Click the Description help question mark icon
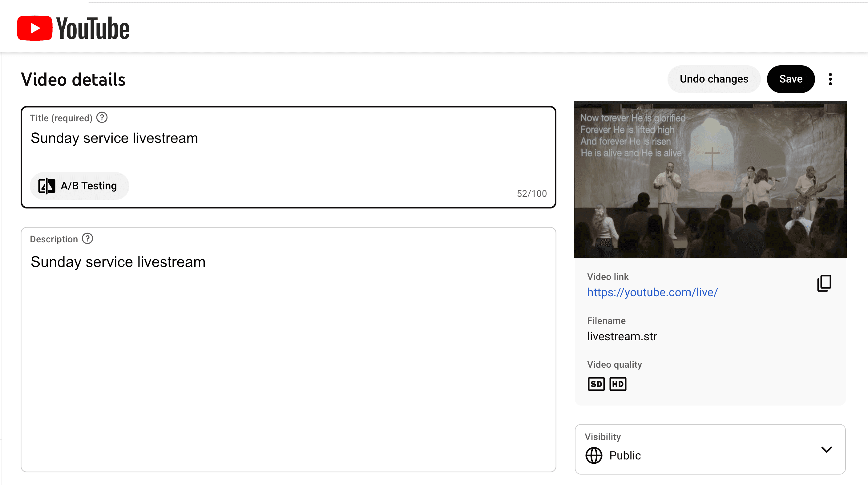 88,239
